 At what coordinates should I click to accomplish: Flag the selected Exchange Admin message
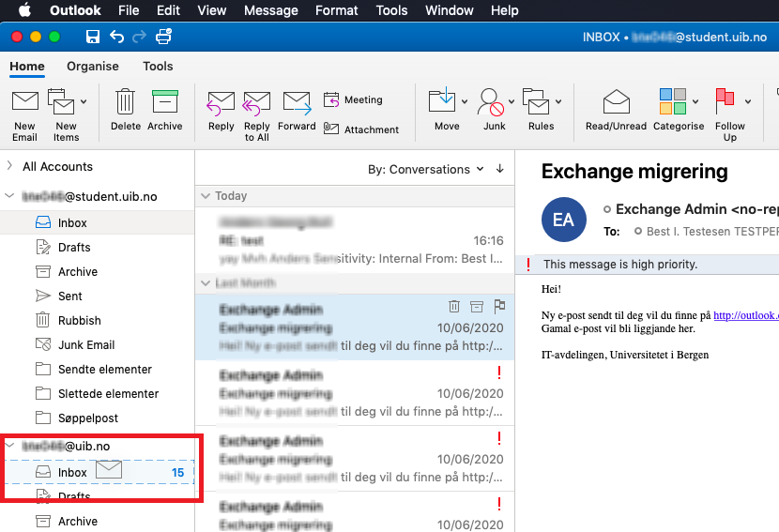click(x=499, y=306)
